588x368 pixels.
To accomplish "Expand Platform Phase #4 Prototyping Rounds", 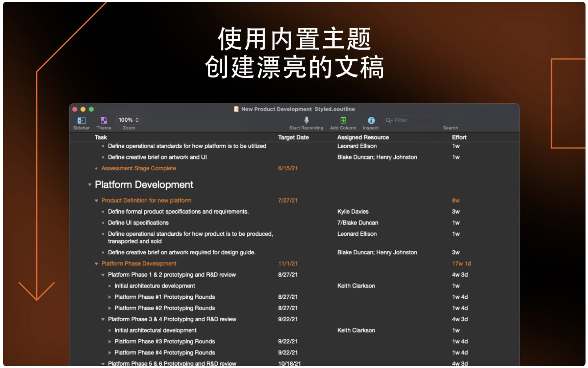I will tap(109, 352).
